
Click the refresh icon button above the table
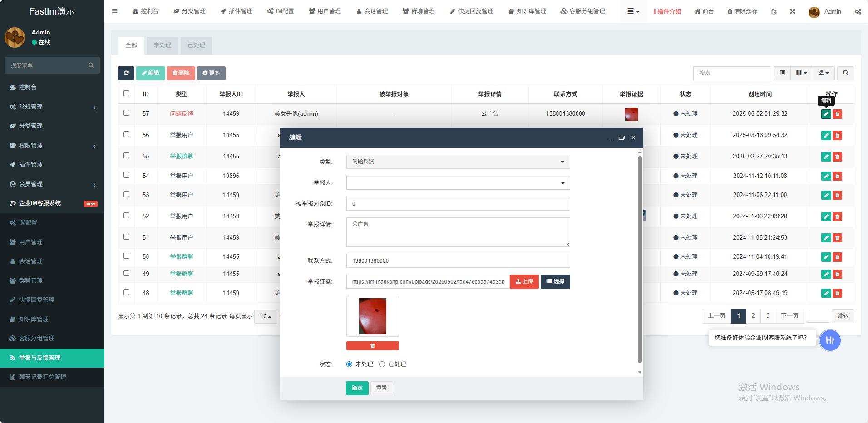(126, 73)
